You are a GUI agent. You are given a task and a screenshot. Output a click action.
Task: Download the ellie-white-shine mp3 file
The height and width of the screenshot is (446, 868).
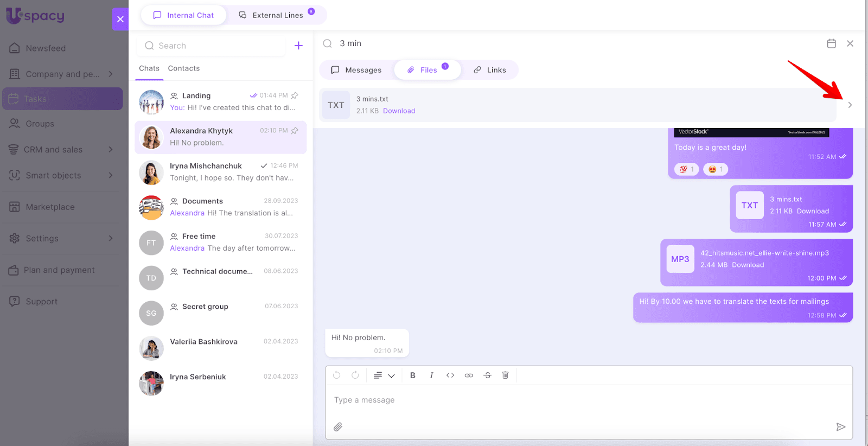click(x=748, y=265)
